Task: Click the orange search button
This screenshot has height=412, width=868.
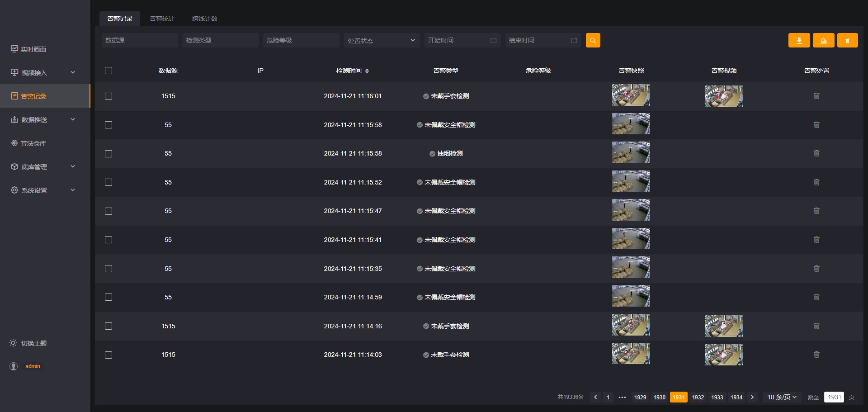Action: (593, 40)
